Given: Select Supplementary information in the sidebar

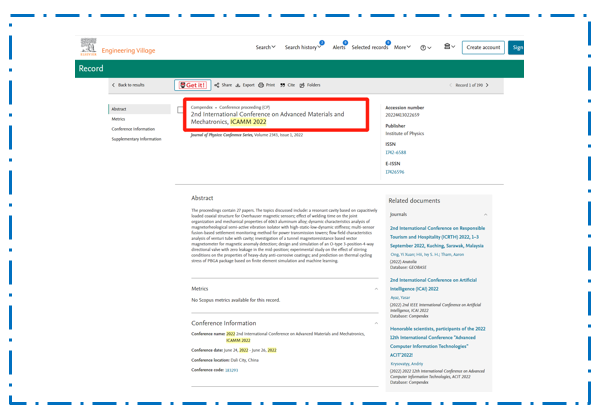Looking at the screenshot, I should [x=136, y=139].
